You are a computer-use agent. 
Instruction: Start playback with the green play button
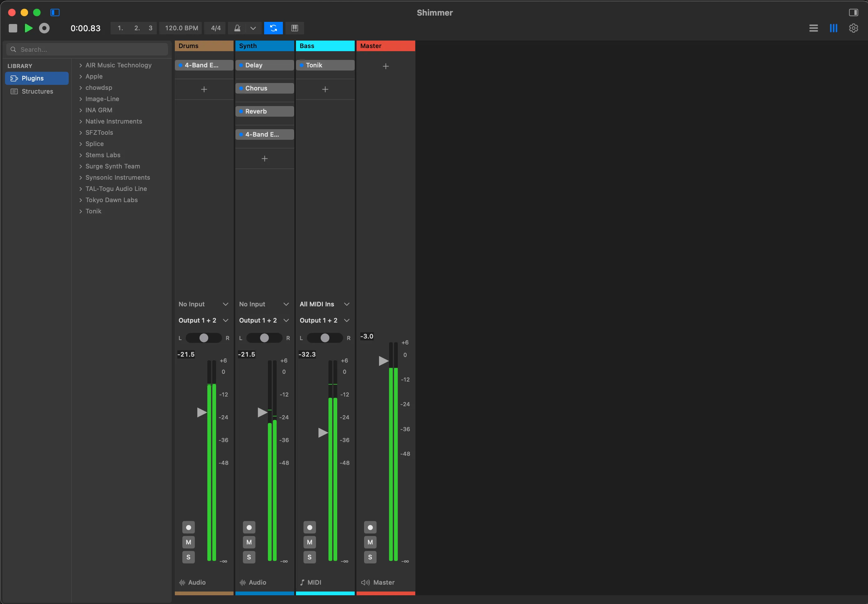[x=28, y=28]
